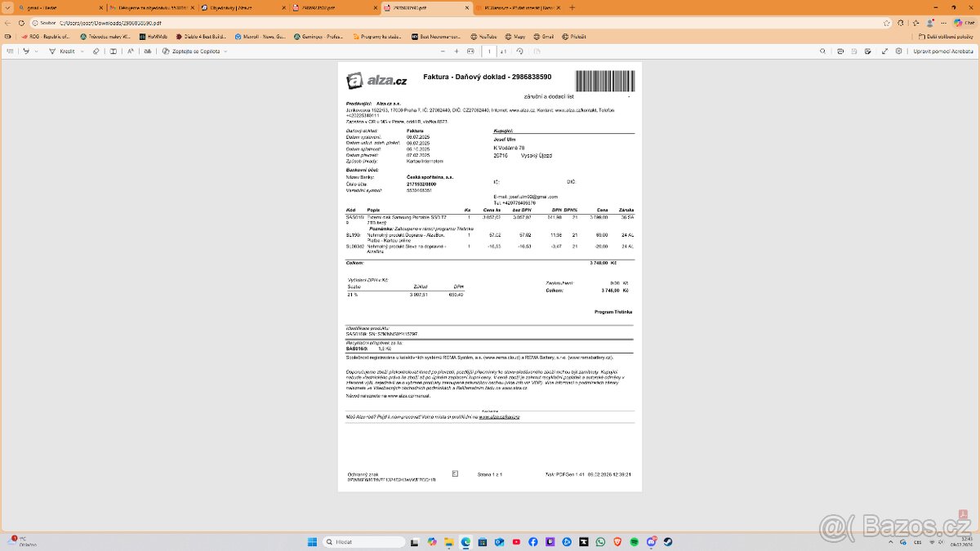Click Upravit pomocí Acrobatu button
980x551 pixels.
pyautogui.click(x=942, y=51)
